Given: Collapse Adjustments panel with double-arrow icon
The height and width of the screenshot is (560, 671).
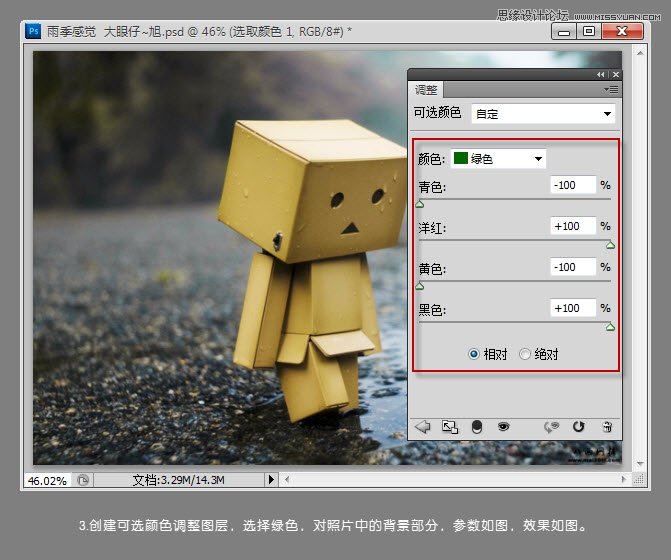Looking at the screenshot, I should pyautogui.click(x=601, y=74).
